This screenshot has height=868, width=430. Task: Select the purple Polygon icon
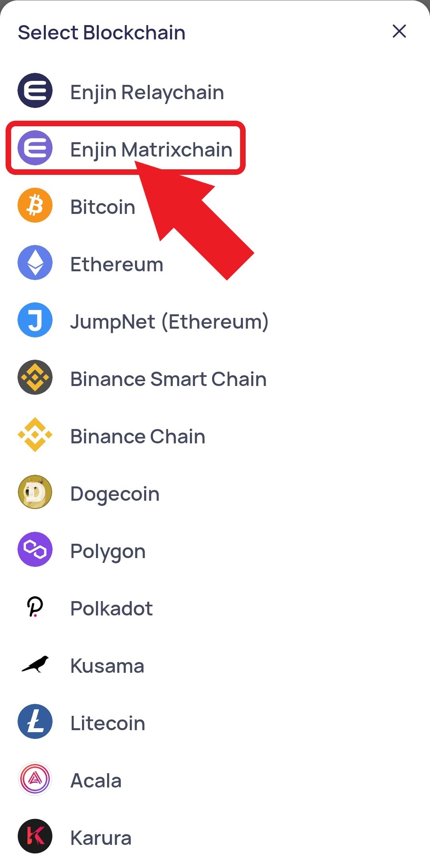coord(35,549)
